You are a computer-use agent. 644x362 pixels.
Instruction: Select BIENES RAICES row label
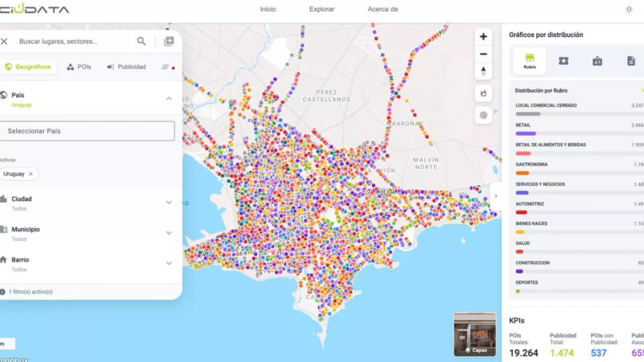coord(531,224)
